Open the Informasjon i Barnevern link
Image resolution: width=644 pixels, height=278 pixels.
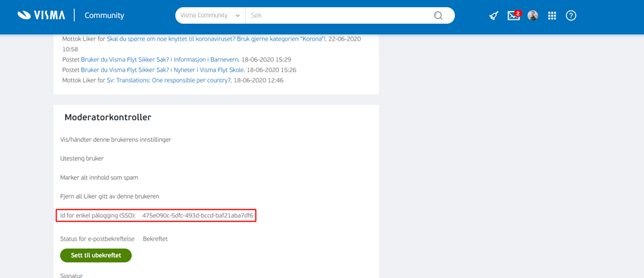click(x=206, y=59)
